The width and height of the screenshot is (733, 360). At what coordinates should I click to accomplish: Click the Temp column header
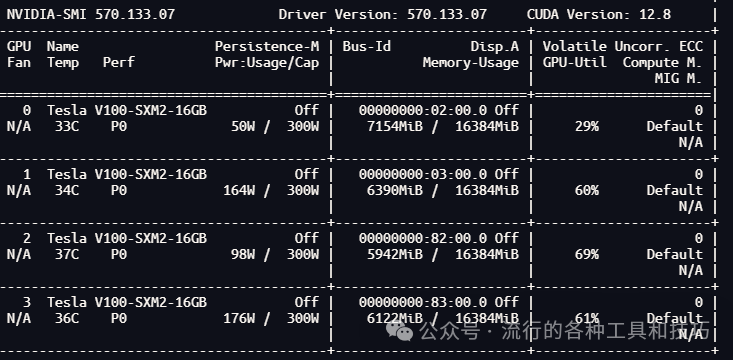[63, 63]
